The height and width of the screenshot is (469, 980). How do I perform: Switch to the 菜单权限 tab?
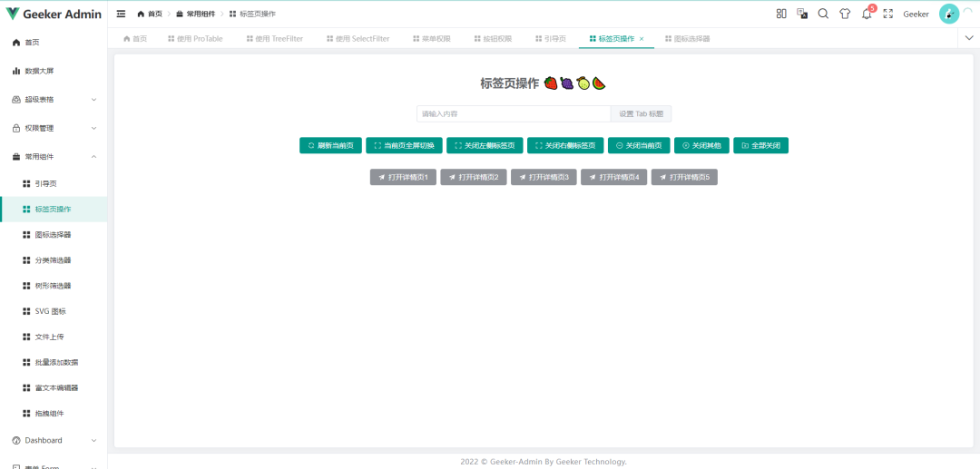(x=432, y=39)
